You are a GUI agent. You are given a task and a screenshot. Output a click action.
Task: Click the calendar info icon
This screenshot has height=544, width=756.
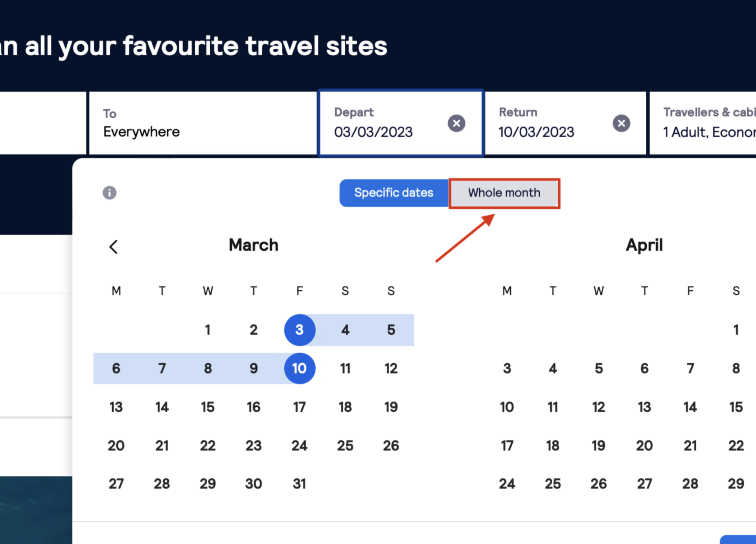coord(110,193)
